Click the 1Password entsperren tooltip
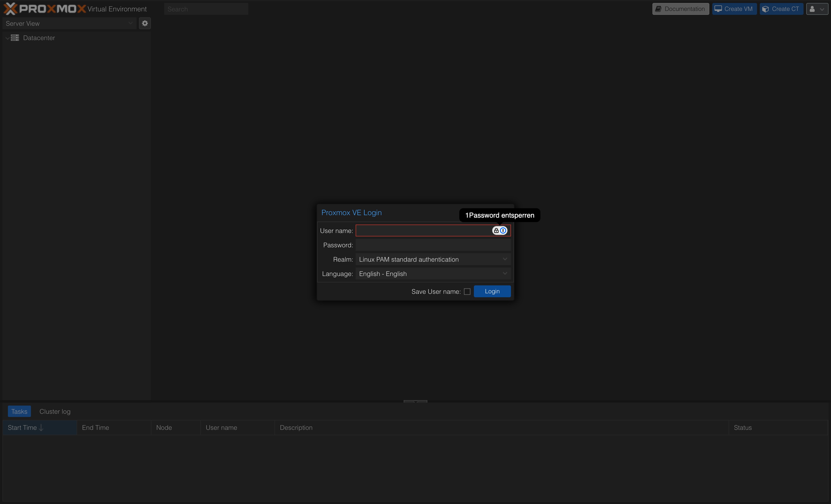This screenshot has width=831, height=504. point(500,215)
